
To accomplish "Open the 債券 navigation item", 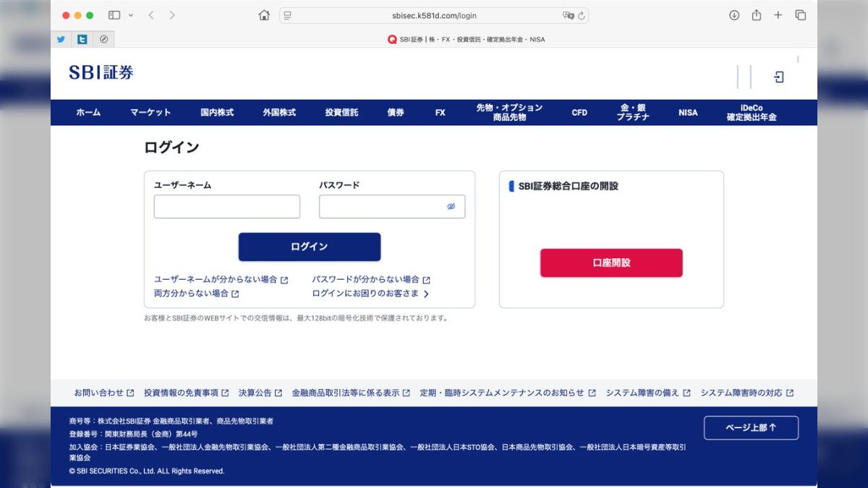I will [396, 113].
